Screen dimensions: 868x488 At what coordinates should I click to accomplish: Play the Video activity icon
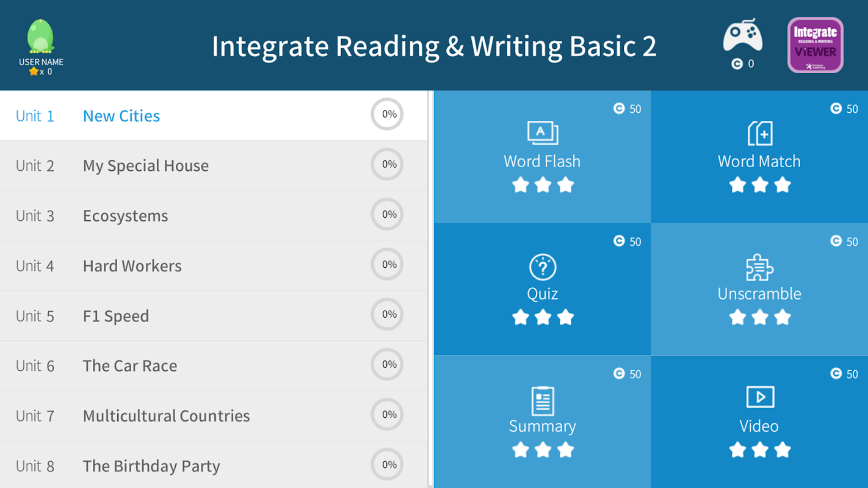(759, 397)
